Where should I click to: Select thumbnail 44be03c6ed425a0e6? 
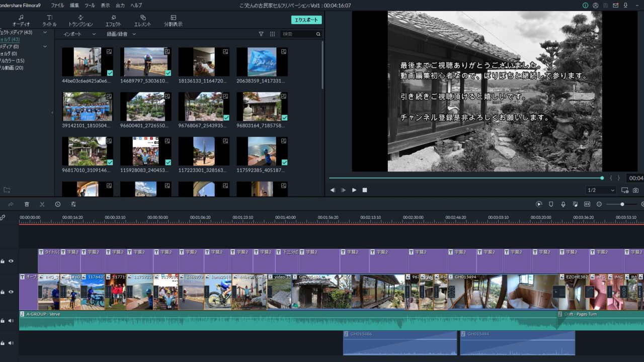[x=88, y=62]
